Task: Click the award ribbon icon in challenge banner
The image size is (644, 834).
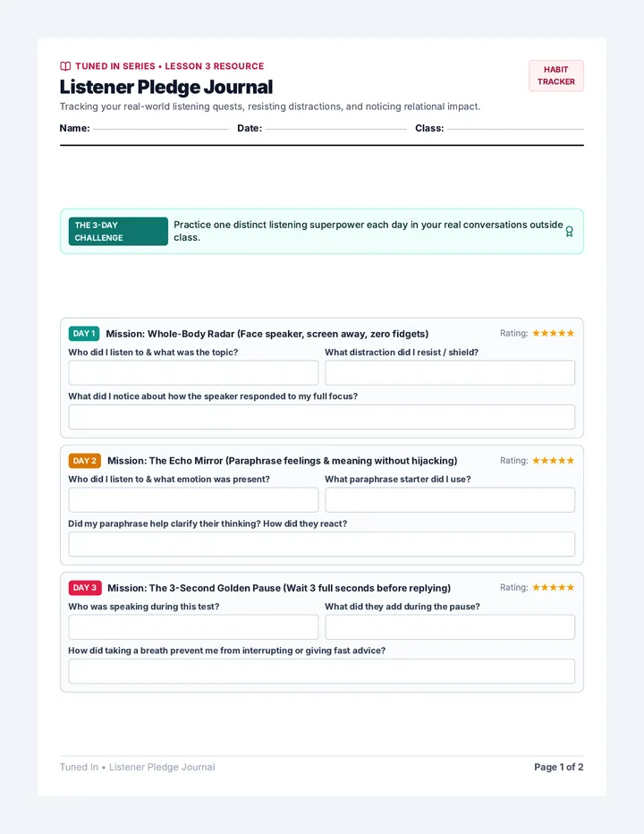Action: click(x=569, y=232)
